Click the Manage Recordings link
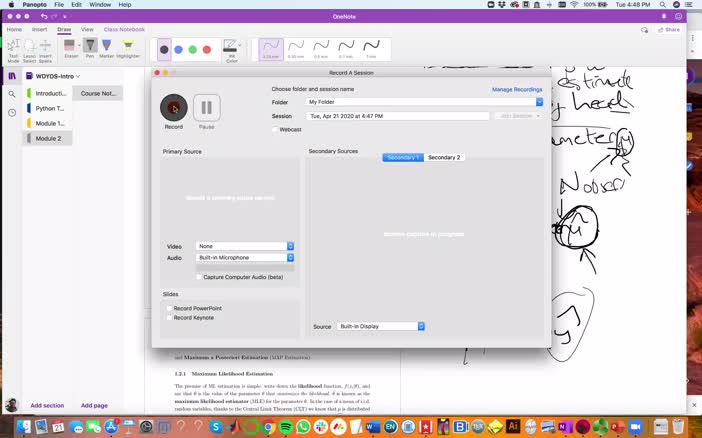 516,89
